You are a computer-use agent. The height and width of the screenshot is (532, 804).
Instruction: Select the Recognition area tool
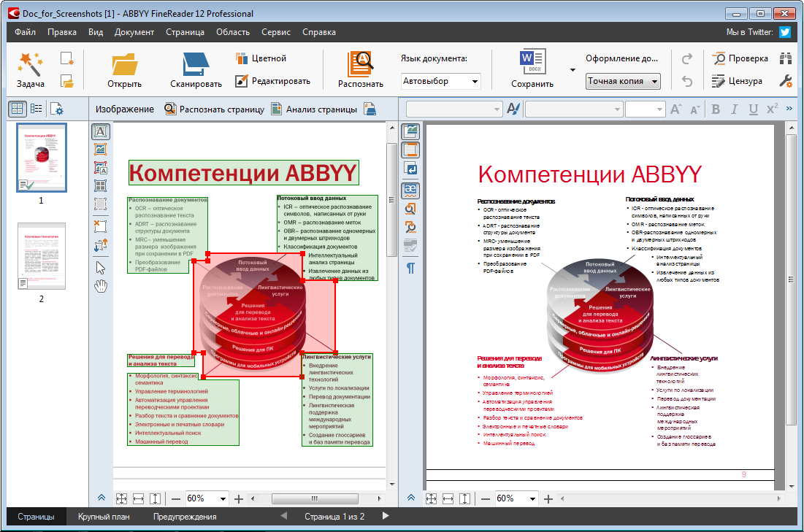tap(101, 204)
